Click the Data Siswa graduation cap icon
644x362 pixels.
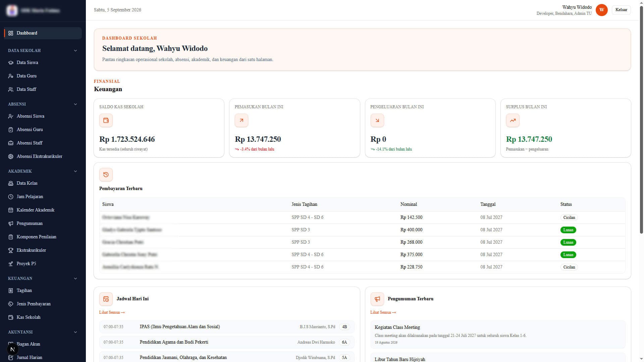pos(11,63)
